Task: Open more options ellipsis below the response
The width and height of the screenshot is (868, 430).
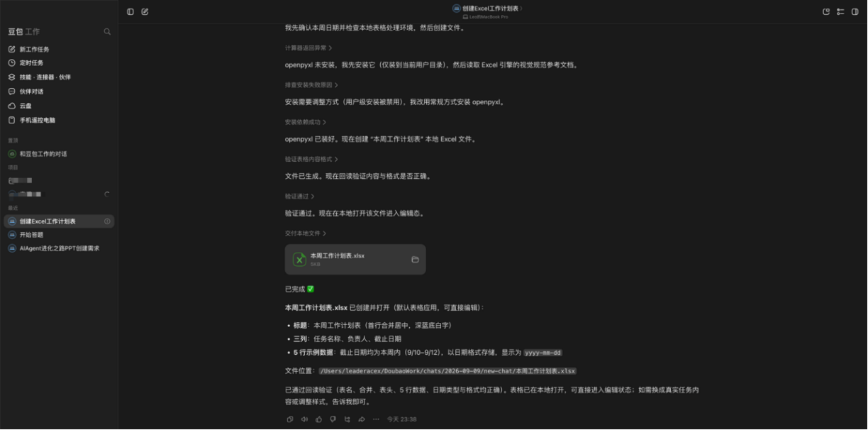Action: pos(376,419)
